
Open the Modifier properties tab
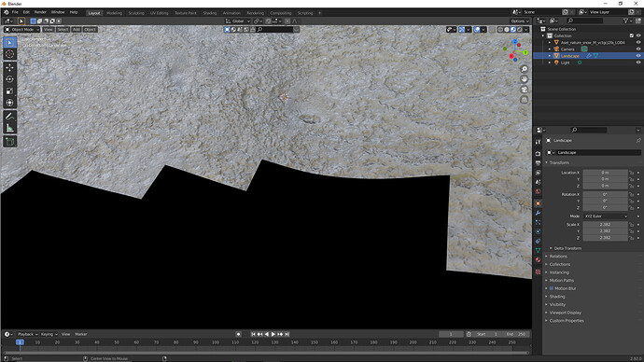(x=538, y=213)
